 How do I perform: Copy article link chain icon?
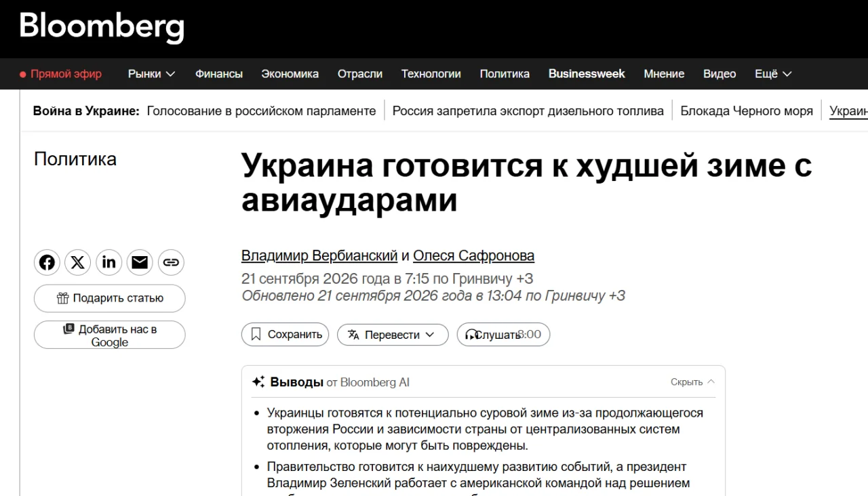click(171, 262)
